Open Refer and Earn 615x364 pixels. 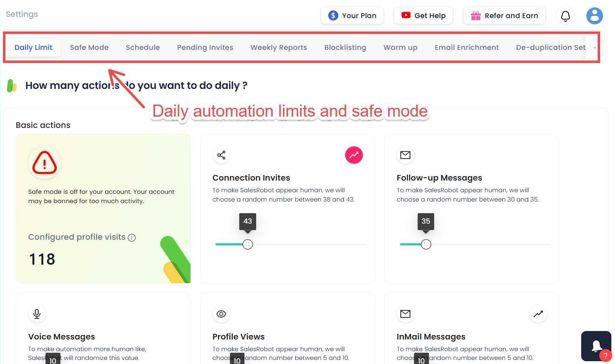click(x=504, y=15)
